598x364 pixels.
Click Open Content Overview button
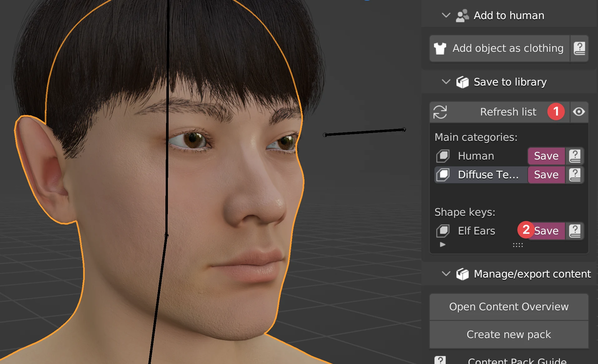(509, 307)
